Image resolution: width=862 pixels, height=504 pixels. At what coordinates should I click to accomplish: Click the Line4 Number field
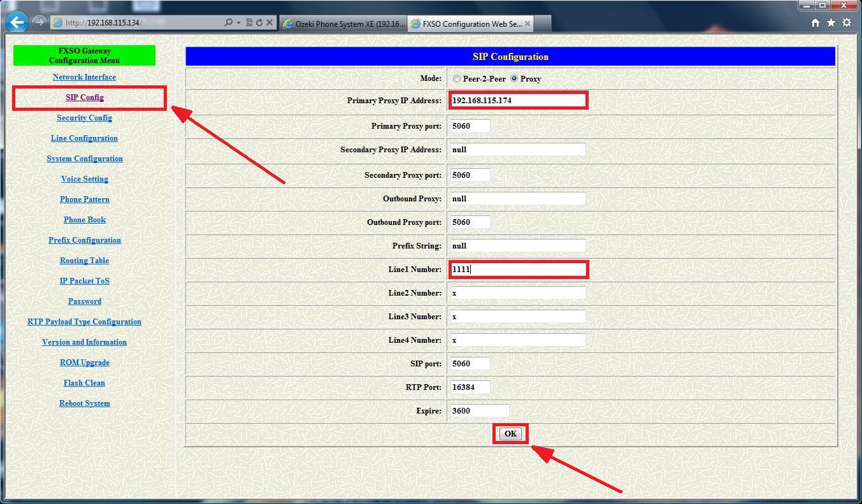point(517,340)
